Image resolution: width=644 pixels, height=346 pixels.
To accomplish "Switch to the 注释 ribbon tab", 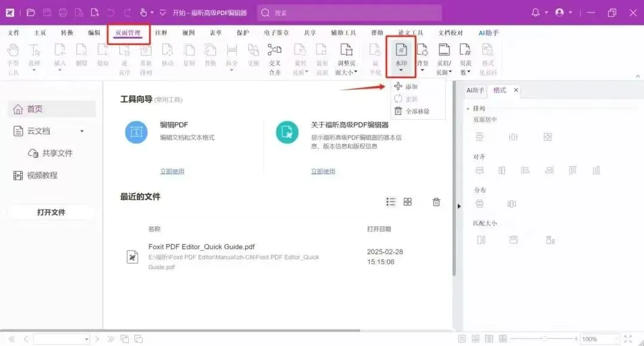I will (161, 33).
